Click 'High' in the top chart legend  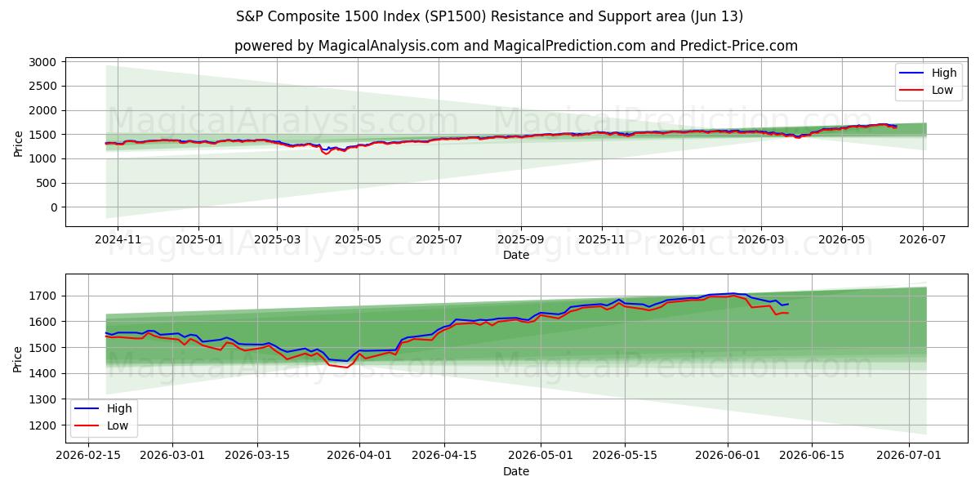(x=944, y=73)
